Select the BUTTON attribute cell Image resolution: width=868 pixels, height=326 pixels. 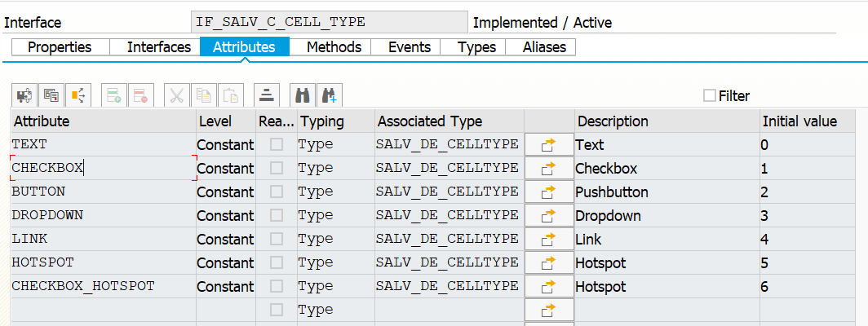[104, 192]
